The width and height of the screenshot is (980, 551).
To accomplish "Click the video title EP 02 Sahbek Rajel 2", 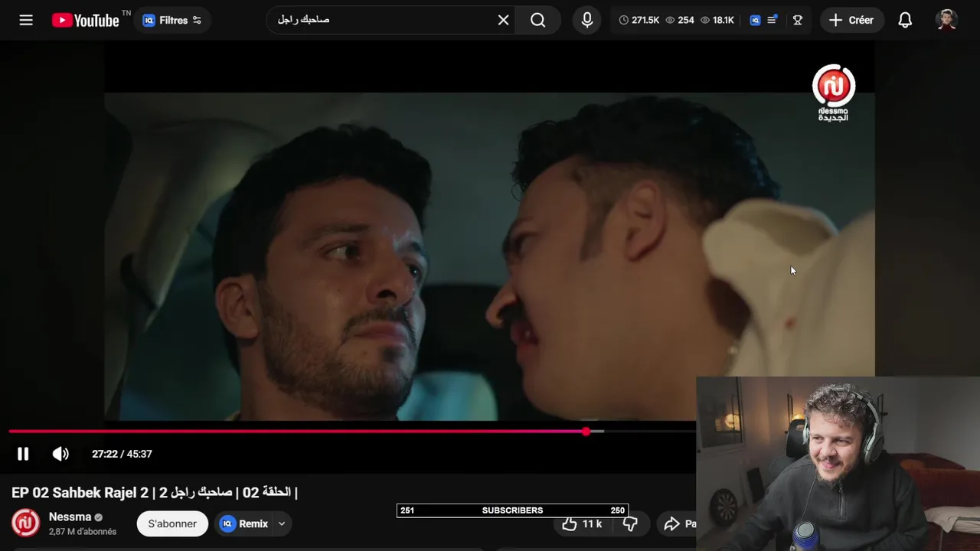I will pyautogui.click(x=155, y=492).
